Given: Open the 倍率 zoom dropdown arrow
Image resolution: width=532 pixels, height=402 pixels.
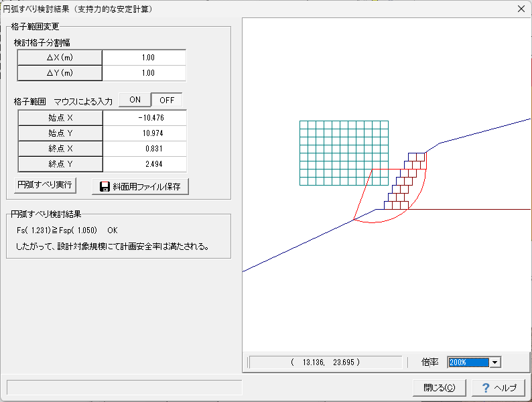Looking at the screenshot, I should point(495,362).
